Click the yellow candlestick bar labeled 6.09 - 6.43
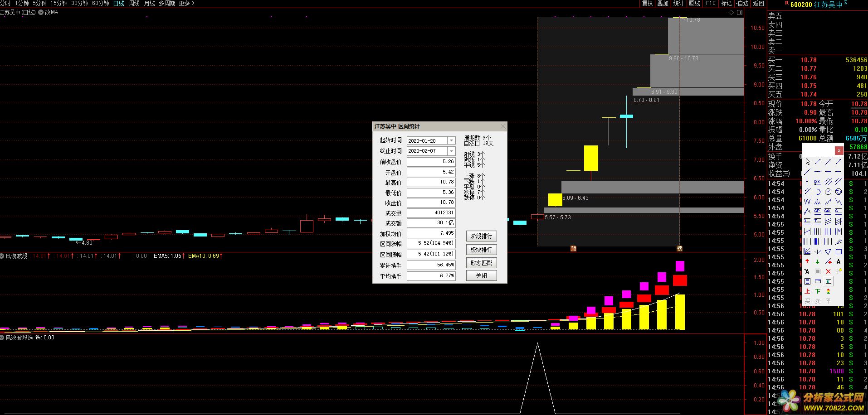The height and width of the screenshot is (415, 868). click(555, 200)
